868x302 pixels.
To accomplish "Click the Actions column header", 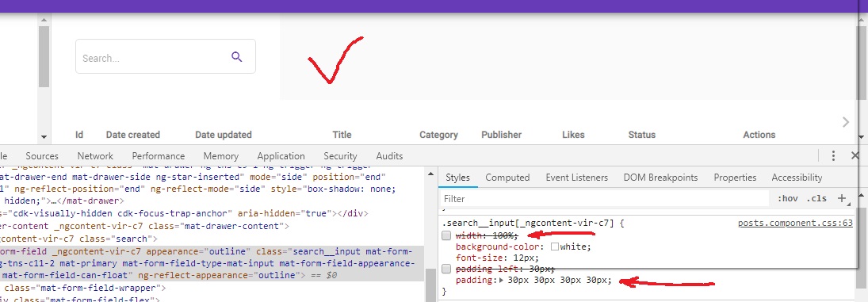I will pyautogui.click(x=759, y=135).
